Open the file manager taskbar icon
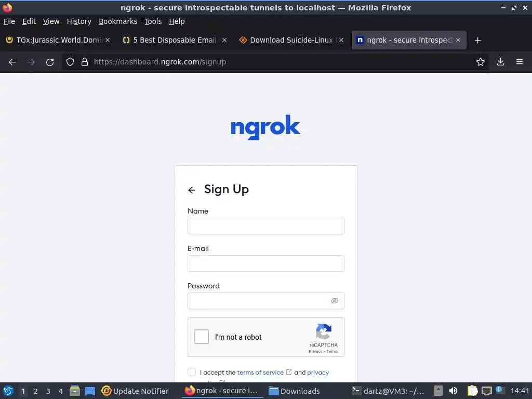532x399 pixels. [75, 391]
